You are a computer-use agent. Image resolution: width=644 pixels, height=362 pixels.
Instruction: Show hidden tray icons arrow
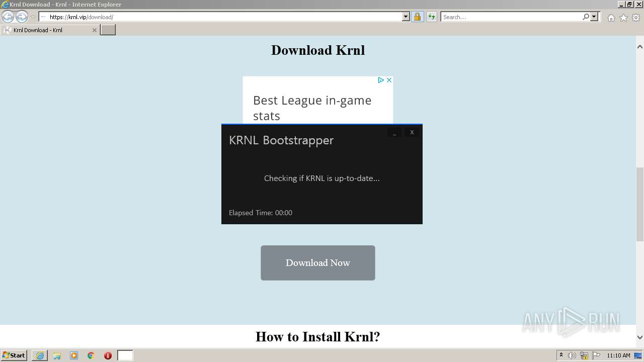(561, 355)
